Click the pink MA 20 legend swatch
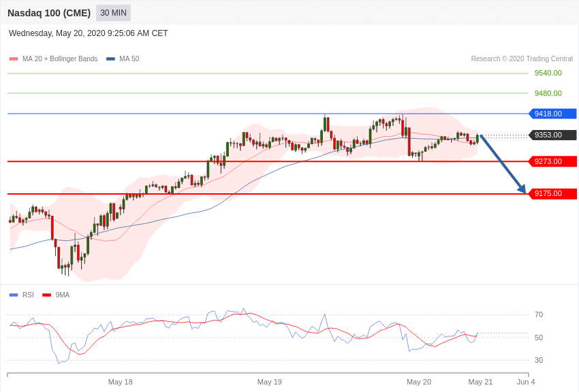This screenshot has height=392, width=579. pos(14,59)
